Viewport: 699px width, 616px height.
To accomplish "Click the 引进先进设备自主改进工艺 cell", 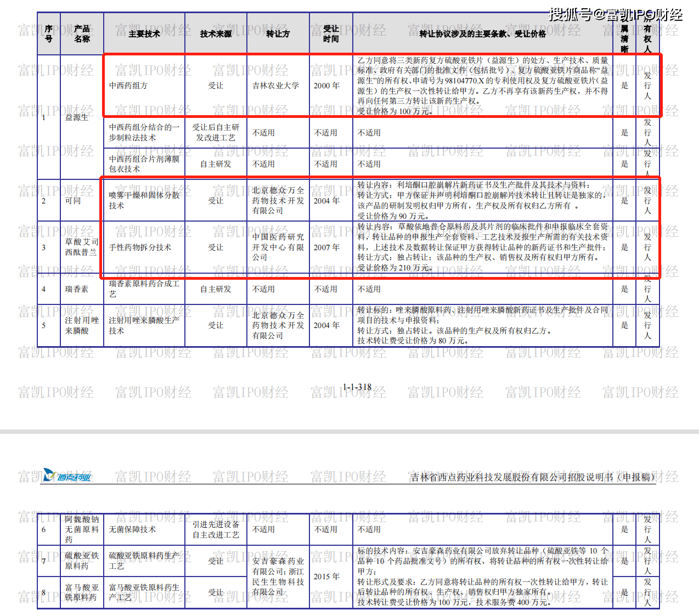I will coord(216,529).
